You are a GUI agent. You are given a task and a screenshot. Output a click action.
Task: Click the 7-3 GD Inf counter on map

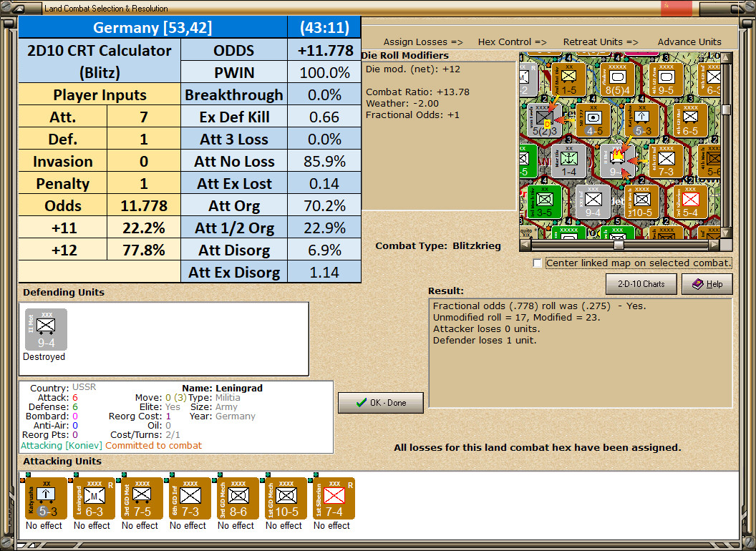point(666,162)
